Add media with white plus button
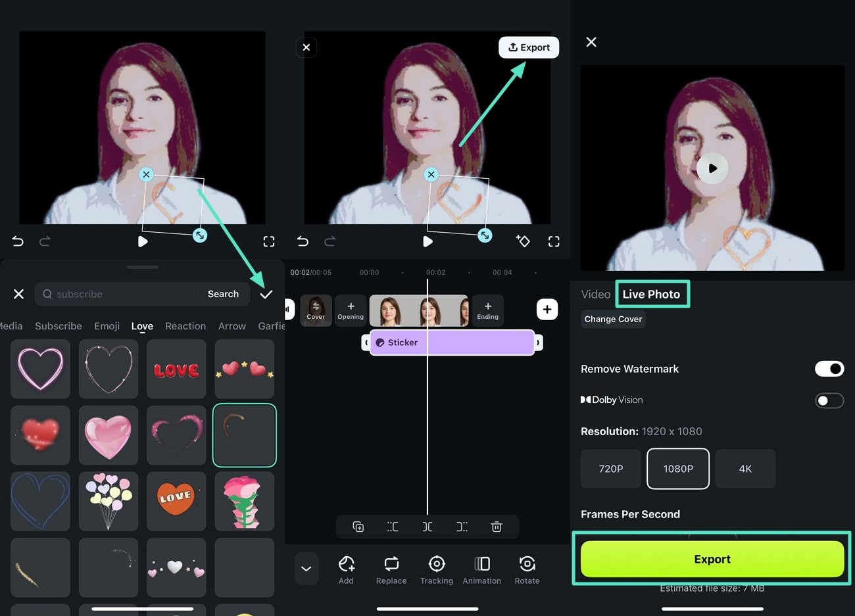Viewport: 855px width, 616px height. 547,310
